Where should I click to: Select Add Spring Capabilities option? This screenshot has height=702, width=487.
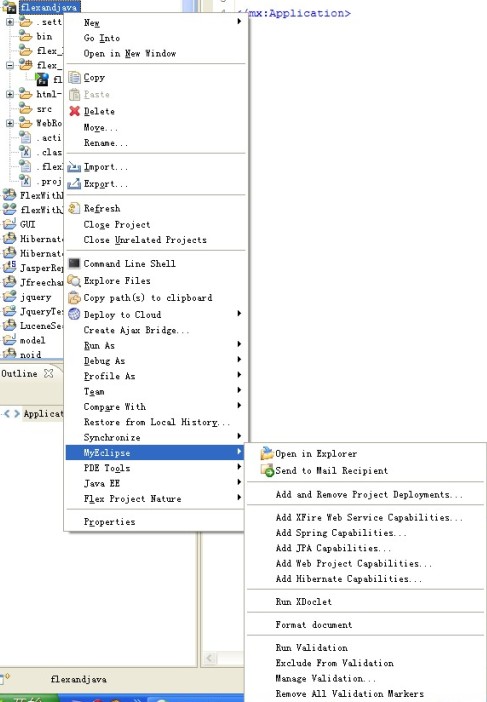341,533
